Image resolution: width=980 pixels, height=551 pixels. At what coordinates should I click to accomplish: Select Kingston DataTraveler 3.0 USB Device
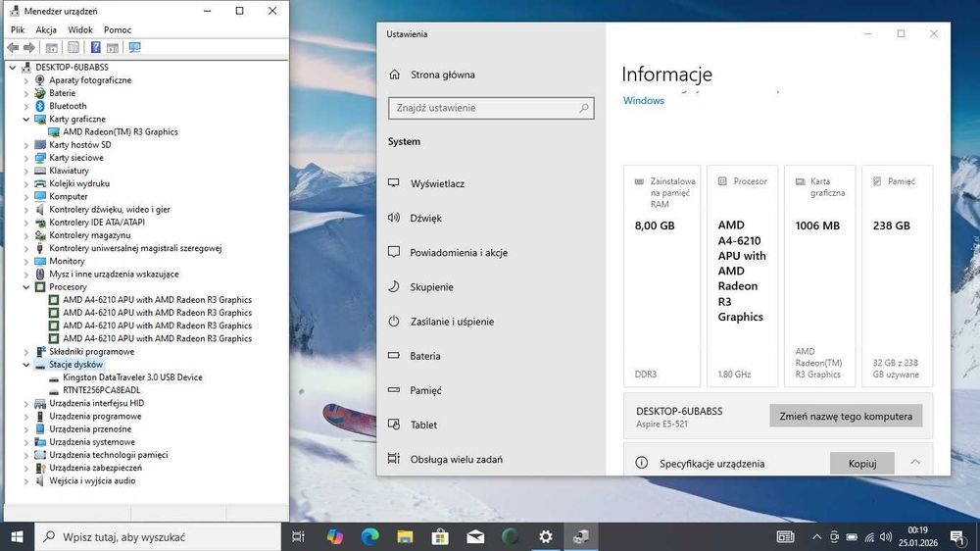pyautogui.click(x=132, y=377)
